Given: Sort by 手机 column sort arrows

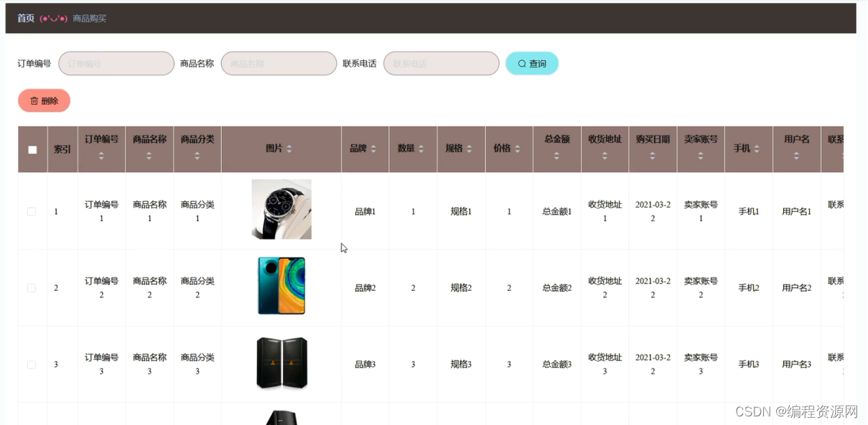Looking at the screenshot, I should coord(757,149).
